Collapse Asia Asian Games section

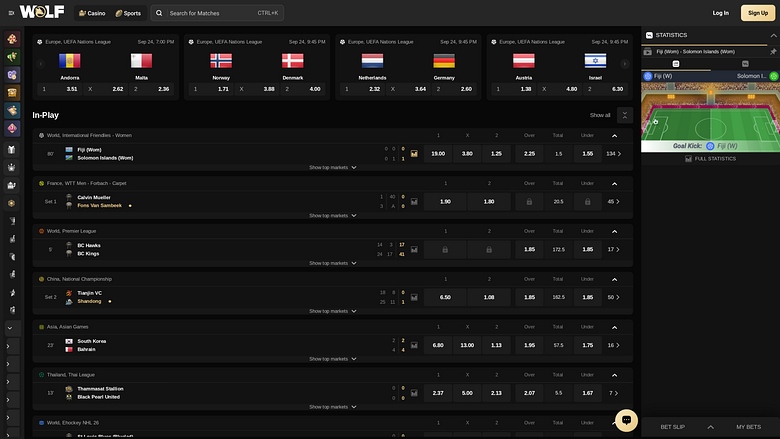coord(614,327)
